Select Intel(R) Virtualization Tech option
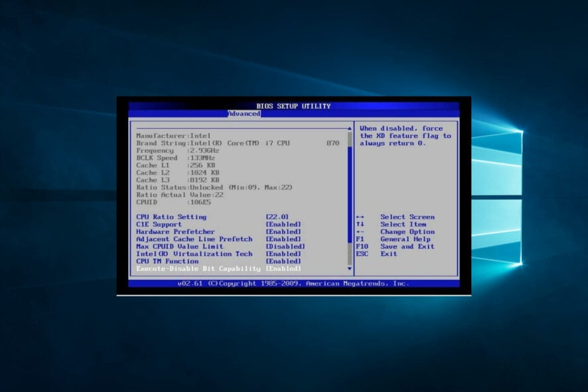The height and width of the screenshot is (392, 588). pos(194,254)
